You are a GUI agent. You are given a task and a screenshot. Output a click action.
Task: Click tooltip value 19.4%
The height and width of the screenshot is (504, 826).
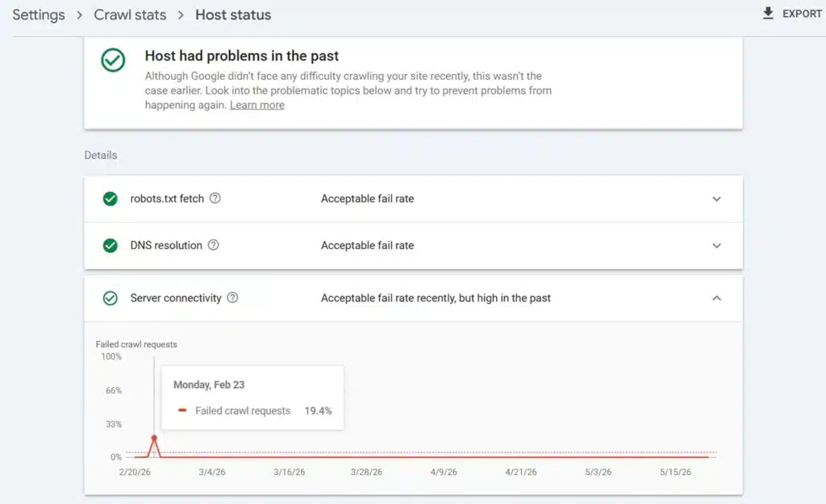click(318, 410)
